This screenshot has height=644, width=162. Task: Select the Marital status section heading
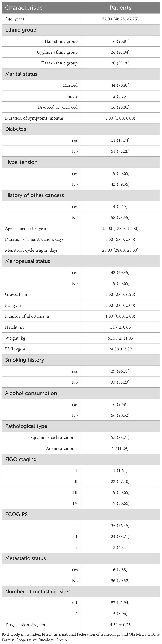[x=21, y=74]
